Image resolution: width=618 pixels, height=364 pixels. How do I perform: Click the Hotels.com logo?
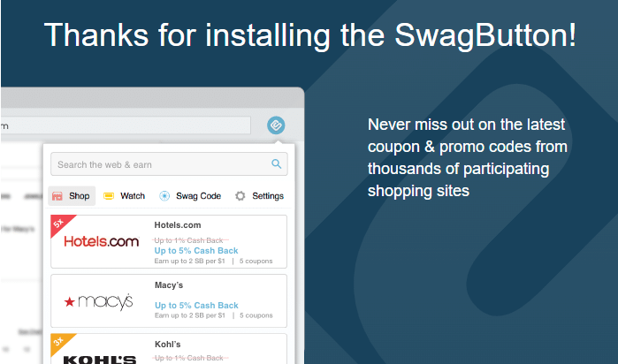coord(102,241)
